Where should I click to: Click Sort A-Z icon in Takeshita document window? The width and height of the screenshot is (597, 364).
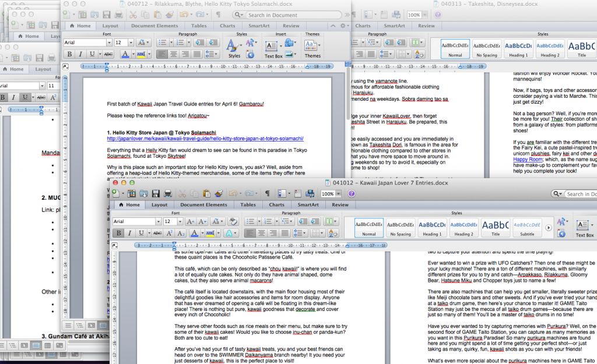coord(419,54)
